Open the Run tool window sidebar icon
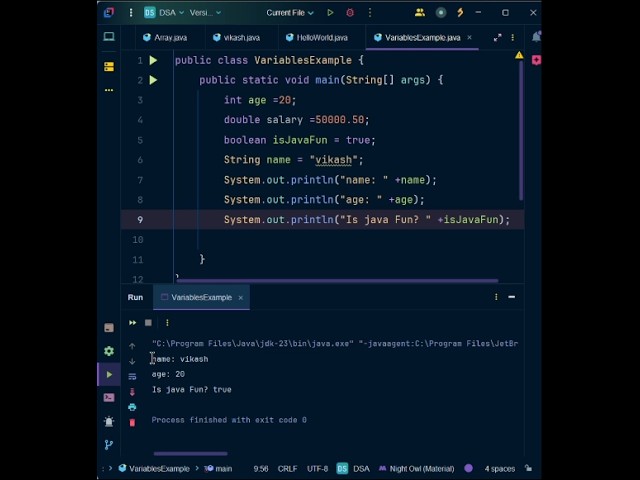Image resolution: width=640 pixels, height=480 pixels. click(x=109, y=374)
